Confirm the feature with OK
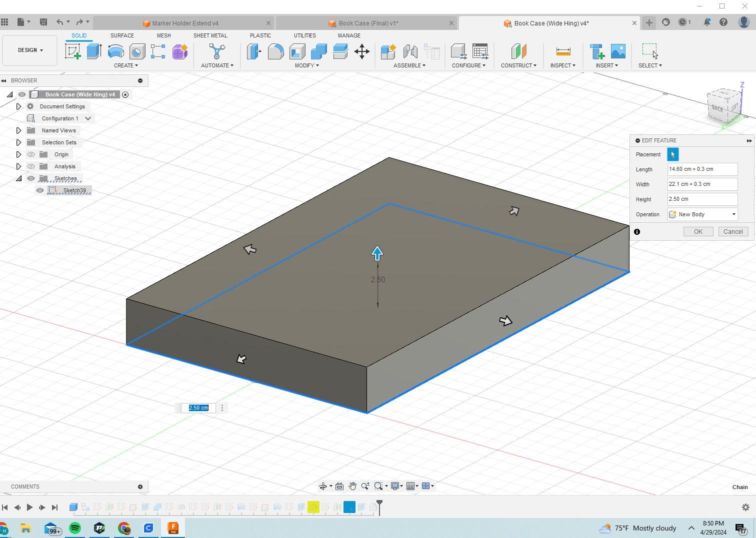 pyautogui.click(x=698, y=231)
